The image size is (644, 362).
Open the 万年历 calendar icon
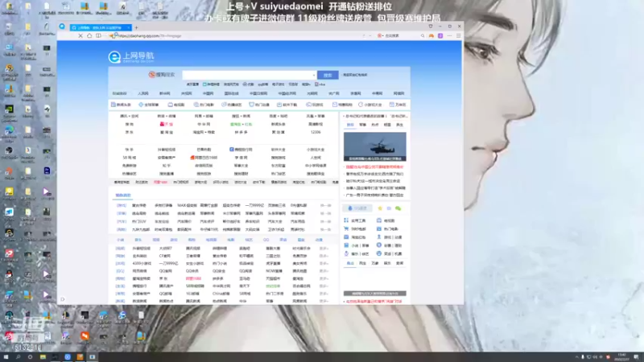point(391,105)
